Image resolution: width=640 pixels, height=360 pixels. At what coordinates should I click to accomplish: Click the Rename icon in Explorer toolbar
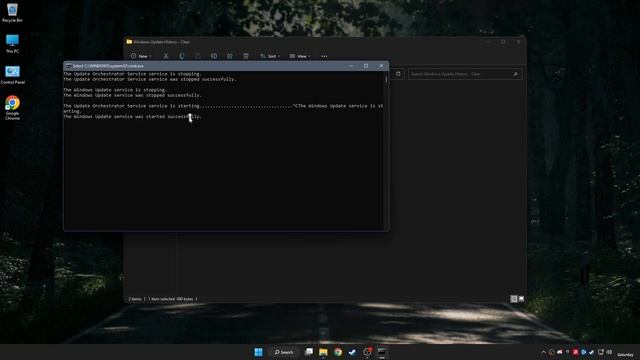[x=213, y=56]
